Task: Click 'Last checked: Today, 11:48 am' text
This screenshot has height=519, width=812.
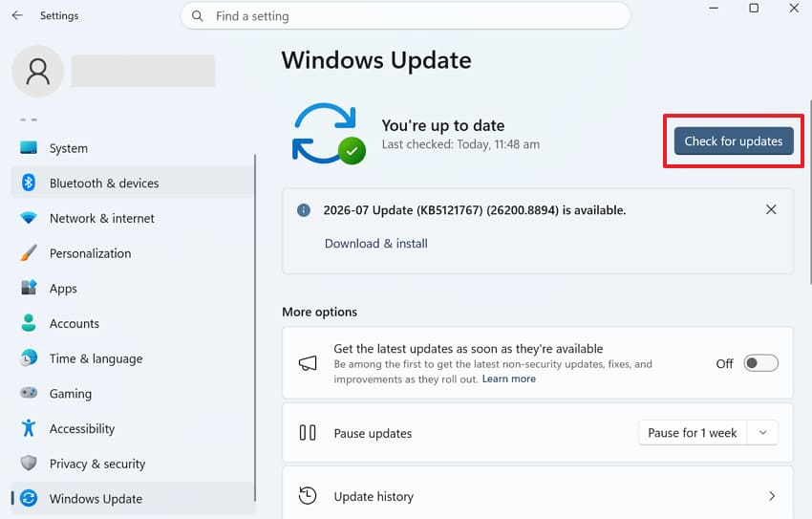Action: (460, 144)
